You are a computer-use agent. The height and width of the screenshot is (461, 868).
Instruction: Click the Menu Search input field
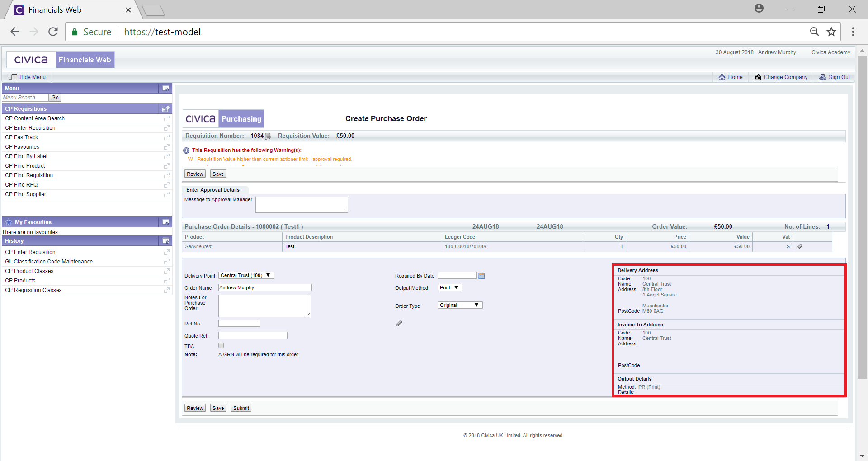(25, 98)
